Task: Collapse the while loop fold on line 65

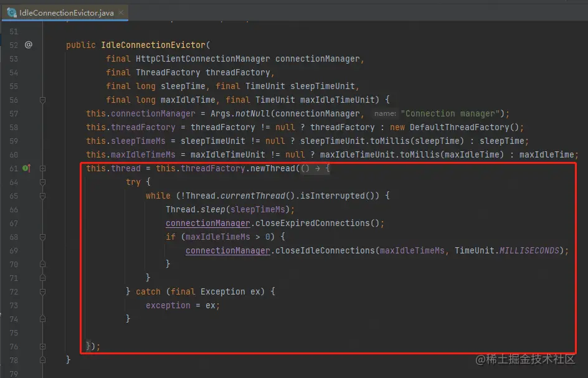Action: [43, 196]
